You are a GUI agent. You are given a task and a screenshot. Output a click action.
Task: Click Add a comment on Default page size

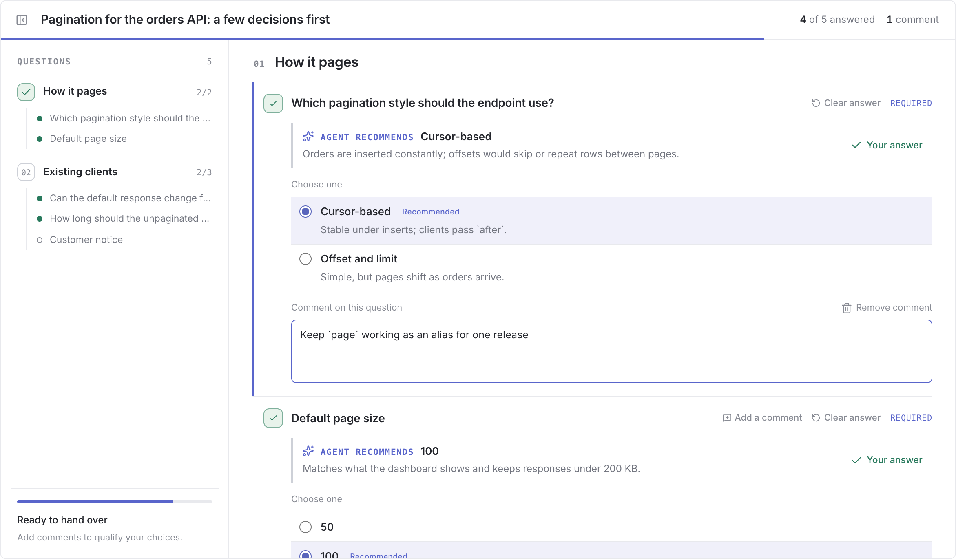[762, 418]
